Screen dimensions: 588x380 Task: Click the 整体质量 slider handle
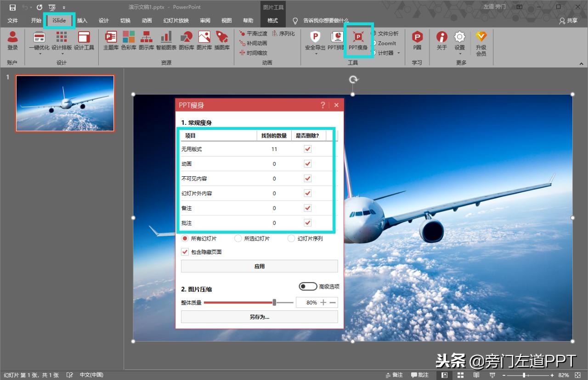pos(274,302)
